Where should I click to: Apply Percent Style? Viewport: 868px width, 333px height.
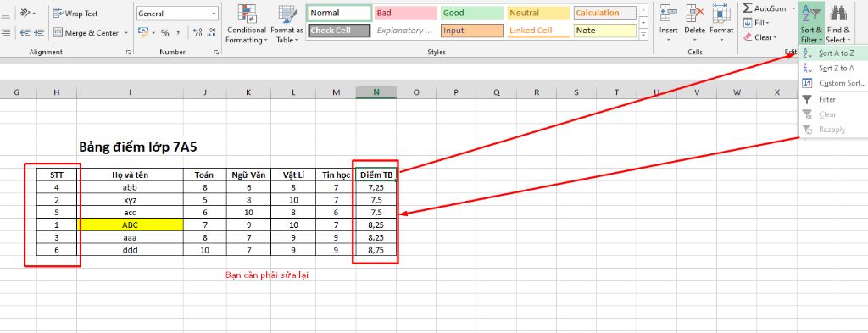pos(165,33)
